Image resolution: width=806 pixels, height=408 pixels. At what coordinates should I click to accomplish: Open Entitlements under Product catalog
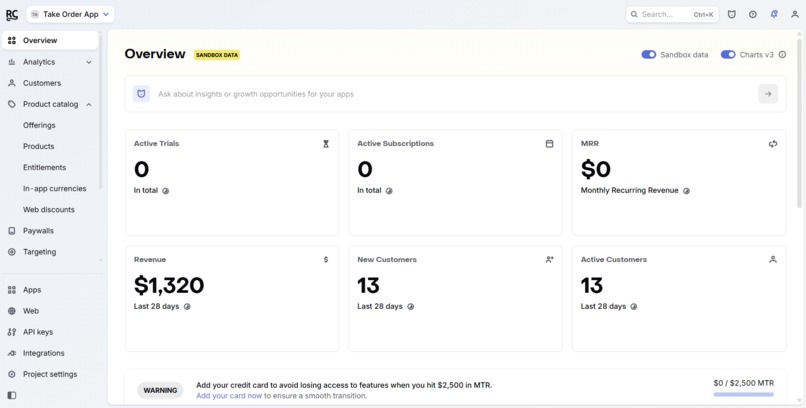pyautogui.click(x=45, y=168)
